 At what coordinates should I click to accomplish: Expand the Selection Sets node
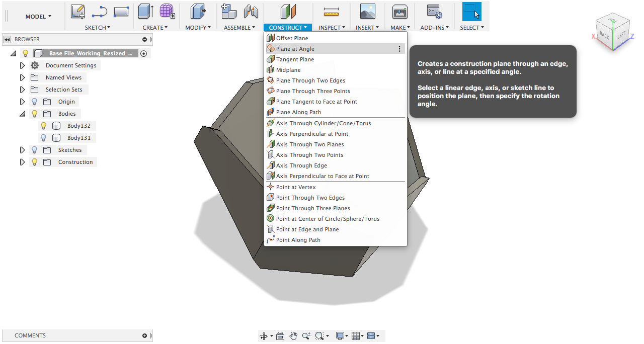[x=22, y=90]
